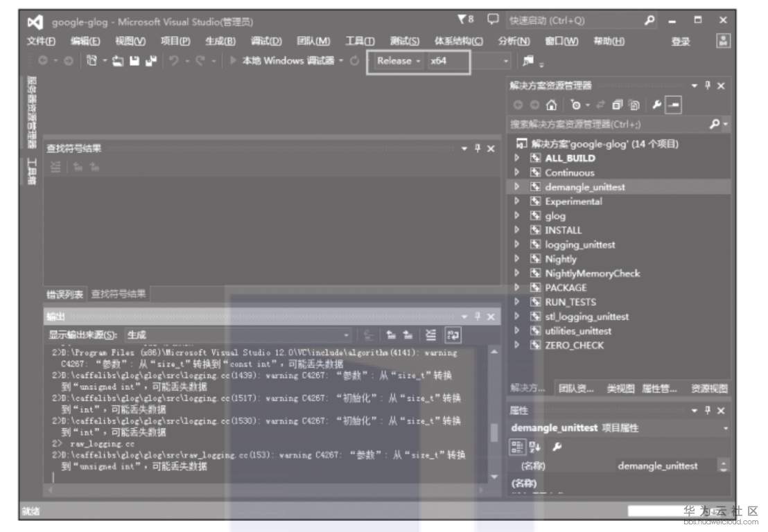The image size is (768, 532).
Task: Go to previous message in output
Action: coord(391,335)
